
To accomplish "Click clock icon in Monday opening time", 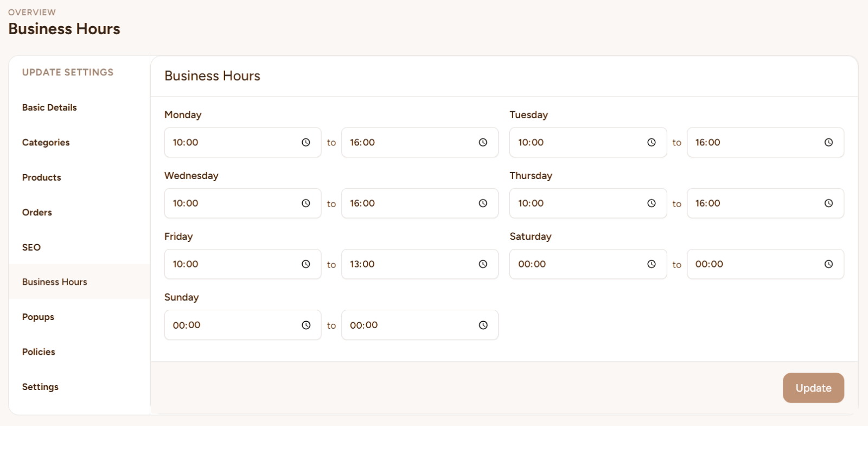I will 306,143.
